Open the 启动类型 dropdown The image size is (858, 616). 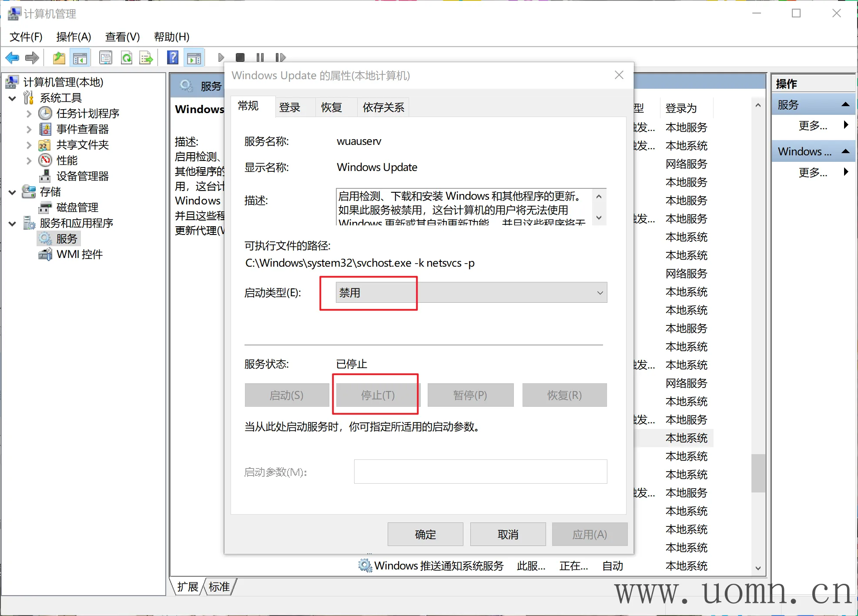[471, 293]
